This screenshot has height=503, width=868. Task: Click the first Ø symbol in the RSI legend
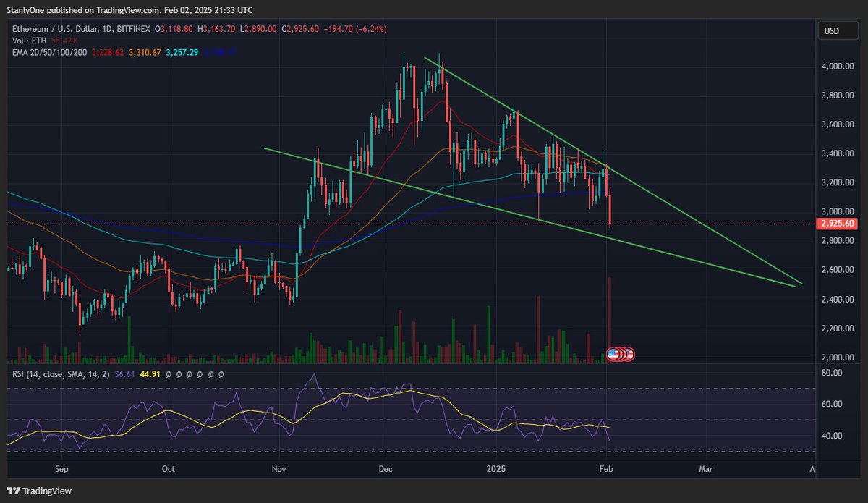tap(169, 373)
